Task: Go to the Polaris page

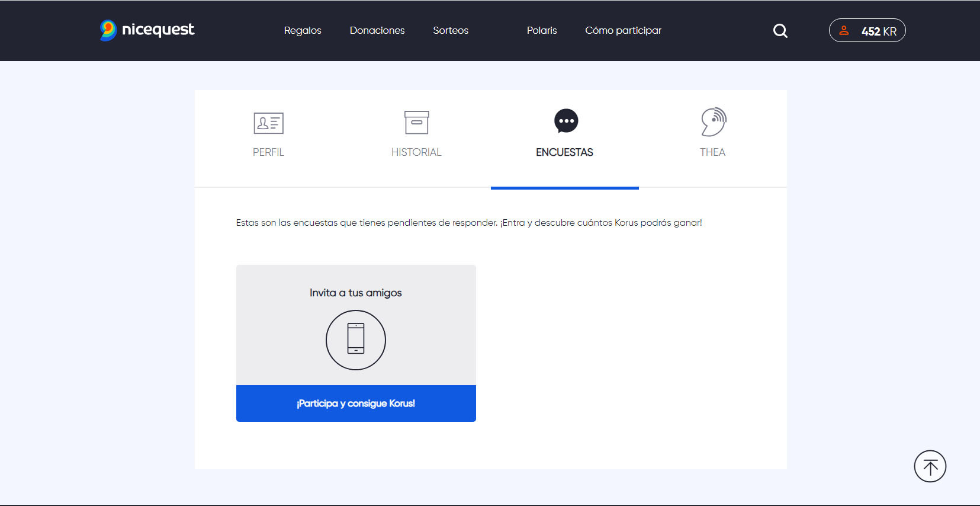Action: click(542, 30)
